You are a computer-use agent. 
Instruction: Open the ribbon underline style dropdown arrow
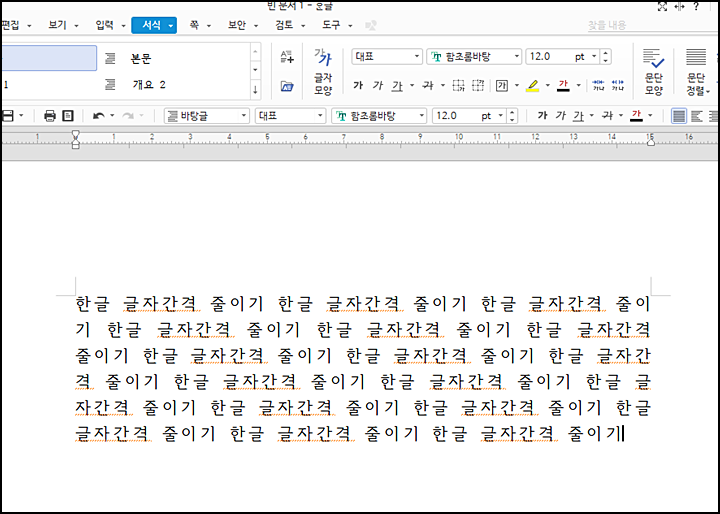pos(412,85)
